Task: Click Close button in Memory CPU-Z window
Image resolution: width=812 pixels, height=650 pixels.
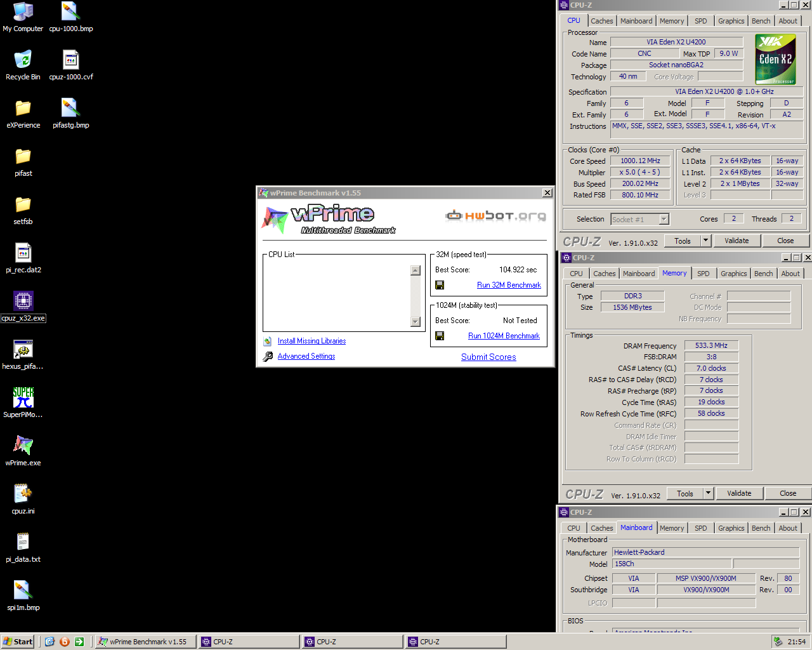Action: (788, 493)
